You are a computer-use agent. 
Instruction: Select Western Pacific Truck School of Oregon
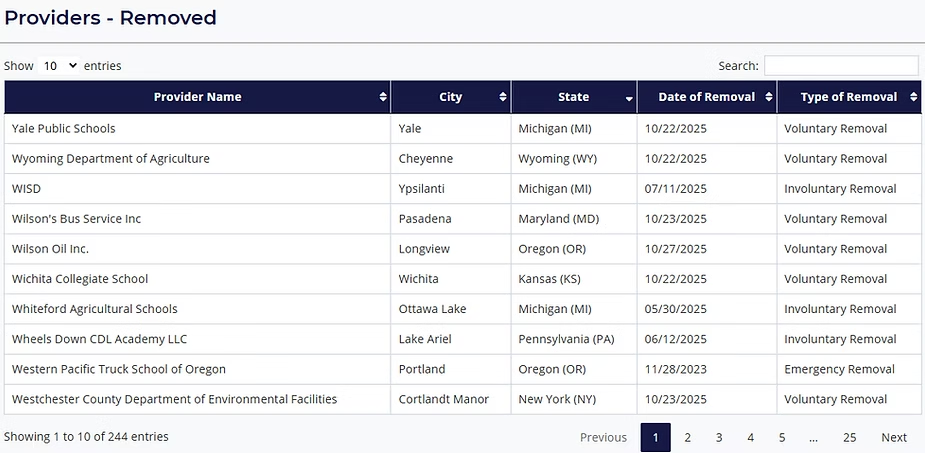click(119, 369)
